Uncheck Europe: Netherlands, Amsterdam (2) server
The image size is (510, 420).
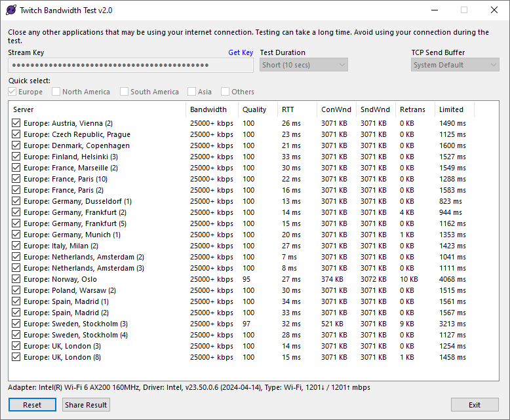[16, 257]
